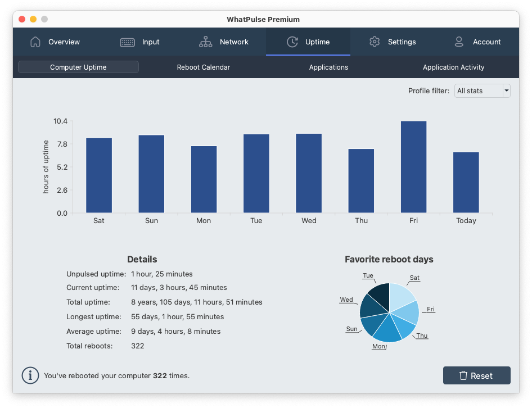
Task: Go to the Network tab
Action: (x=224, y=42)
